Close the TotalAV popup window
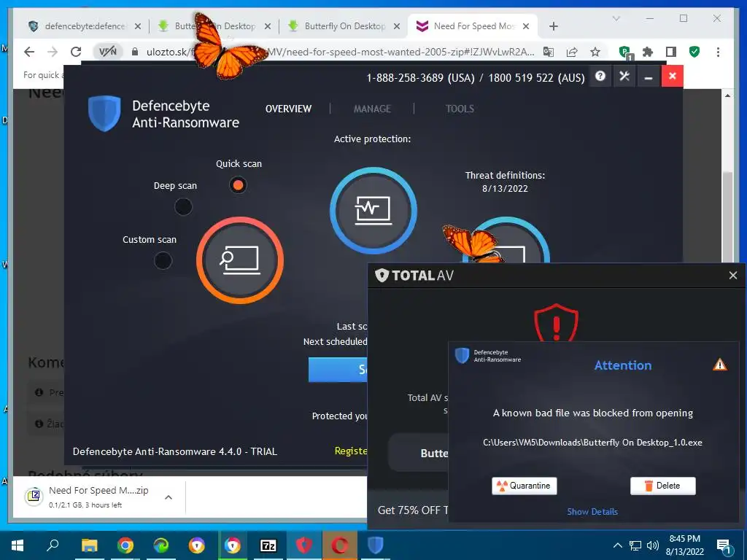747x560 pixels. click(732, 275)
